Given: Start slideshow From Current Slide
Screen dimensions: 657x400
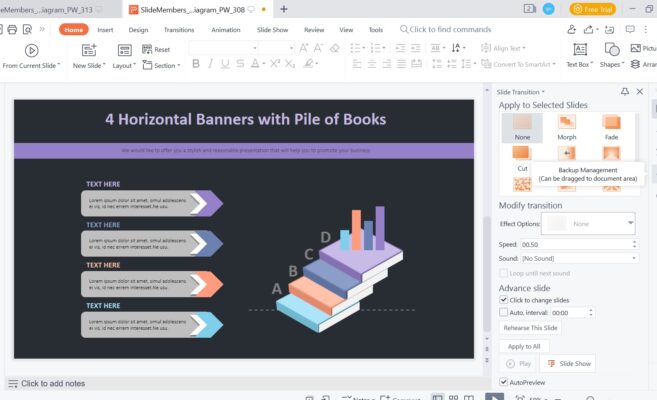Looking at the screenshot, I should (31, 56).
